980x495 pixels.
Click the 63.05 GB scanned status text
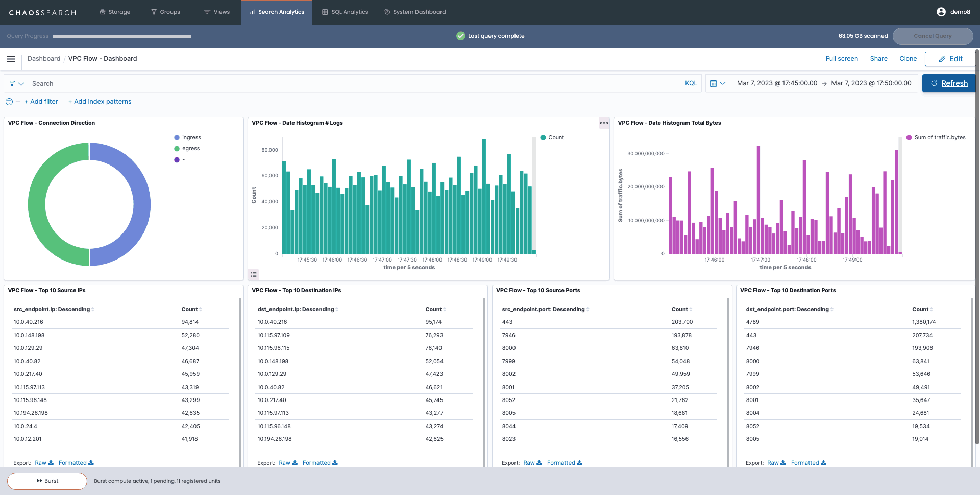coord(863,36)
